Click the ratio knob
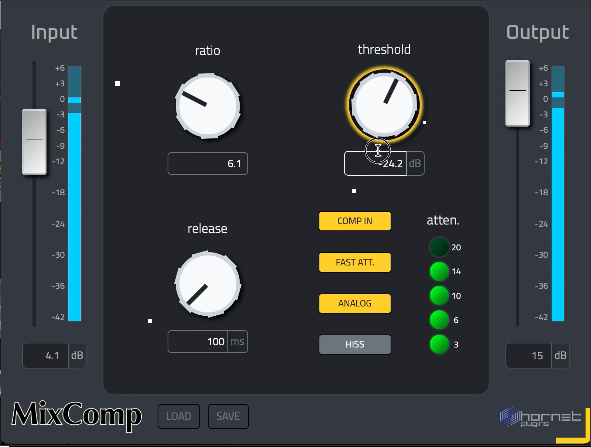The image size is (591, 447). [x=208, y=106]
